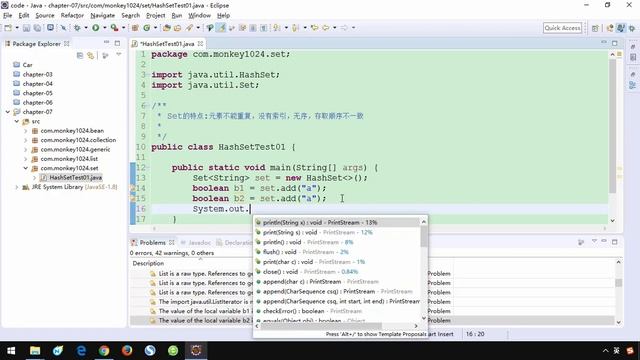Maximize the editor area

tap(615, 42)
